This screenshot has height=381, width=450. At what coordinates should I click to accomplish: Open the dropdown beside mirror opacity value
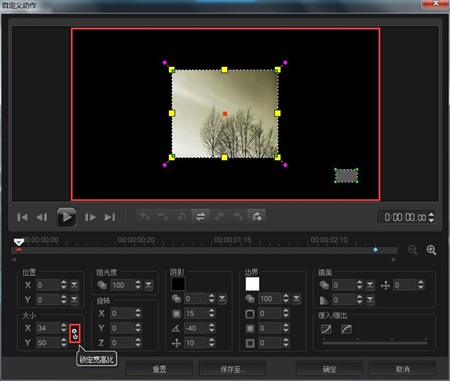(370, 285)
